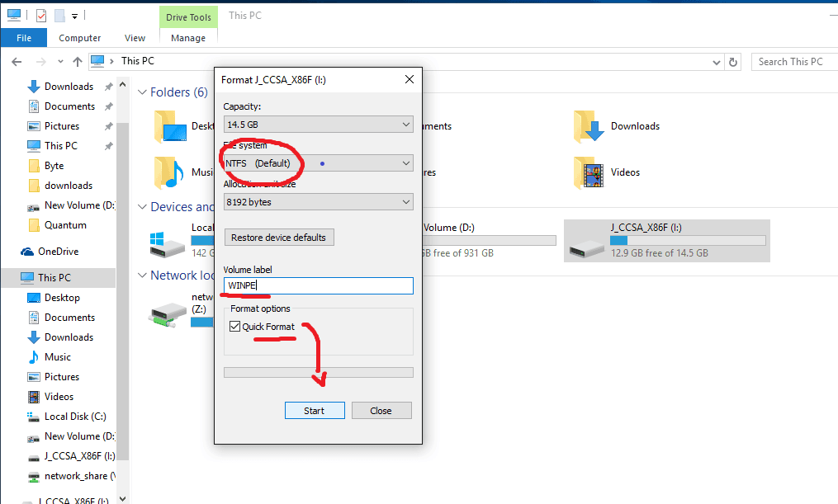Screen dimensions: 838x504
Task: Click the Up arrow navigation icon
Action: 78,62
